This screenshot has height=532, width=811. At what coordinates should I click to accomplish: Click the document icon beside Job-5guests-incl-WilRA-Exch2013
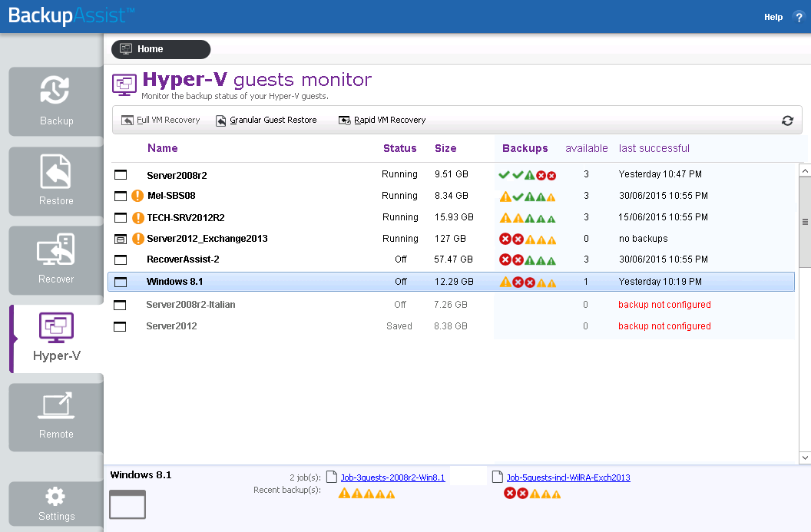click(497, 477)
